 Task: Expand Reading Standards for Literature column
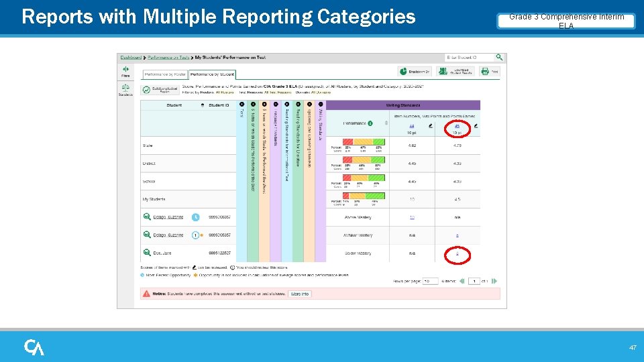point(298,105)
